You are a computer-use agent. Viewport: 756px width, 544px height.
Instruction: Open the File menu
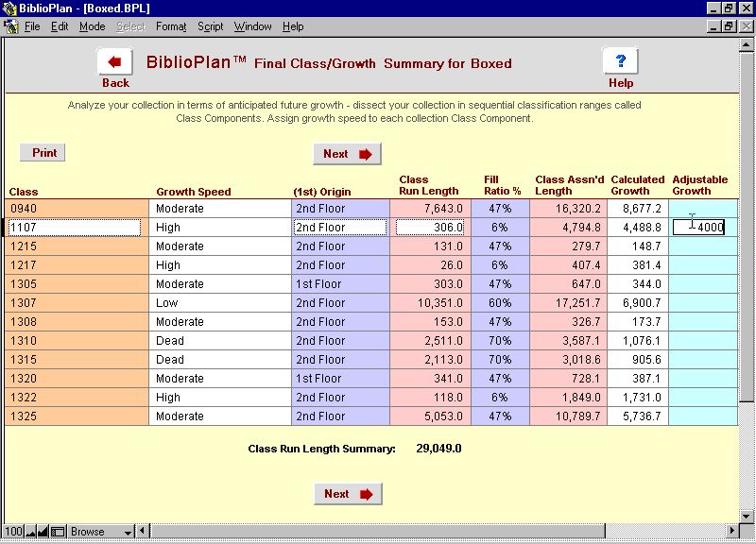coord(32,26)
